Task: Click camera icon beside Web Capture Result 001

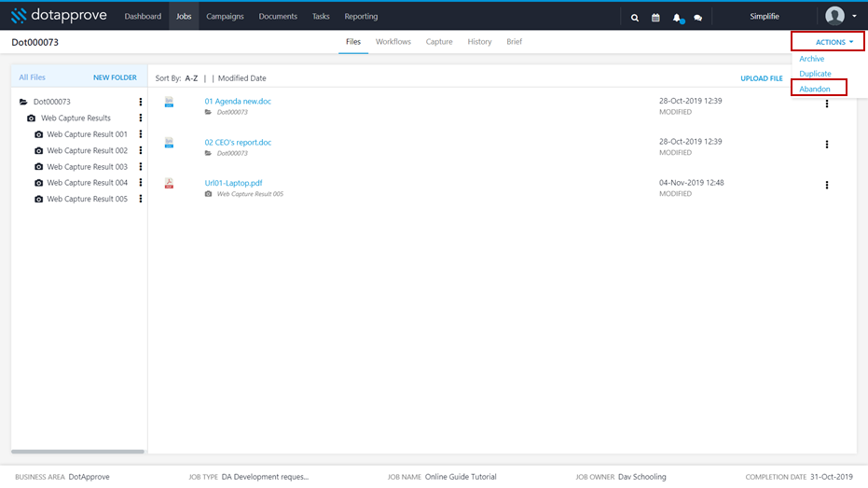Action: pos(39,134)
